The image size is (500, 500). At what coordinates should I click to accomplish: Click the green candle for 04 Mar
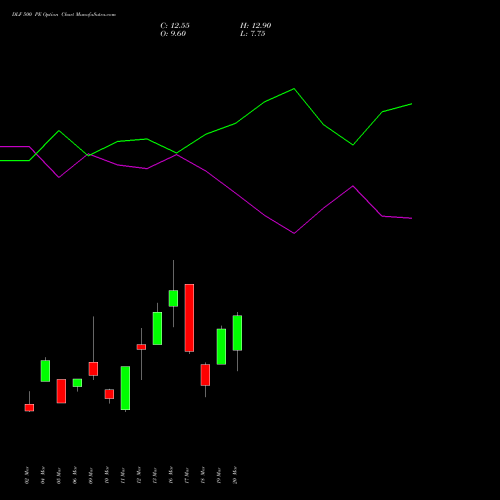45,371
